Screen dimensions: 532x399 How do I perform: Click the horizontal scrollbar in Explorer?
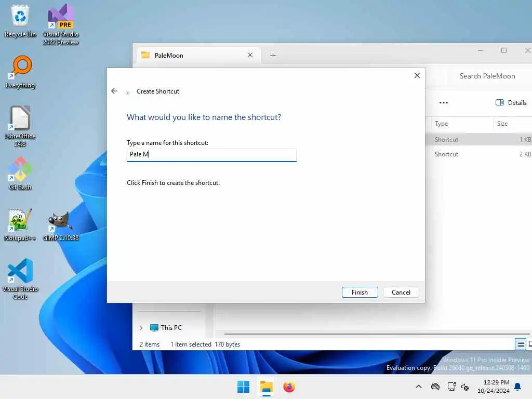tap(377, 334)
